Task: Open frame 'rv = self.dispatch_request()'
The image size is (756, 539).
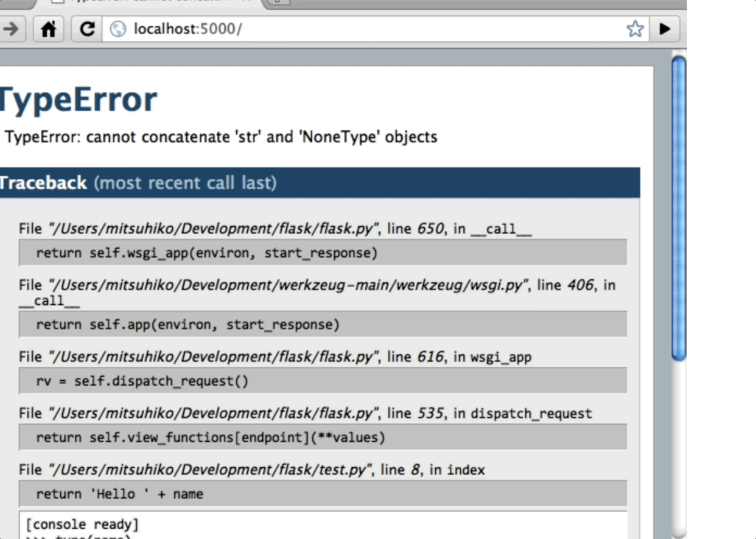Action: tap(323, 381)
